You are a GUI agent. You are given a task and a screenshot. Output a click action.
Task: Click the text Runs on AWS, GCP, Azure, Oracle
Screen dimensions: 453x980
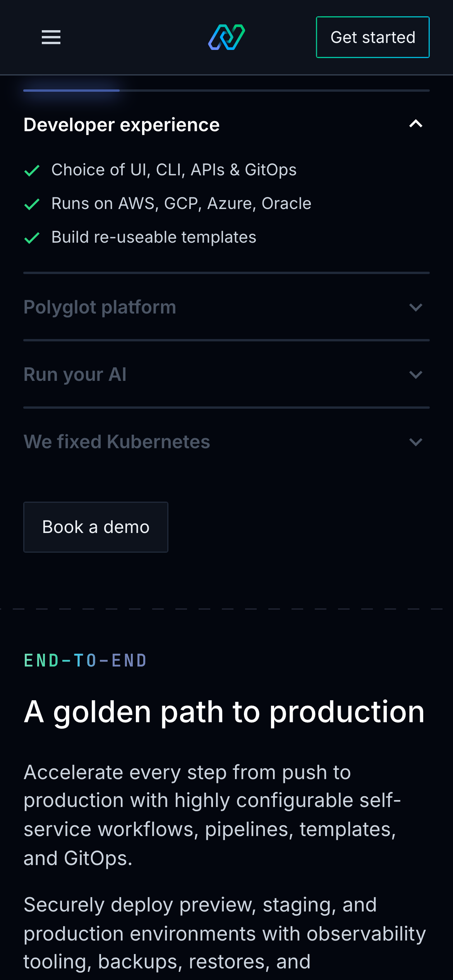tap(181, 203)
